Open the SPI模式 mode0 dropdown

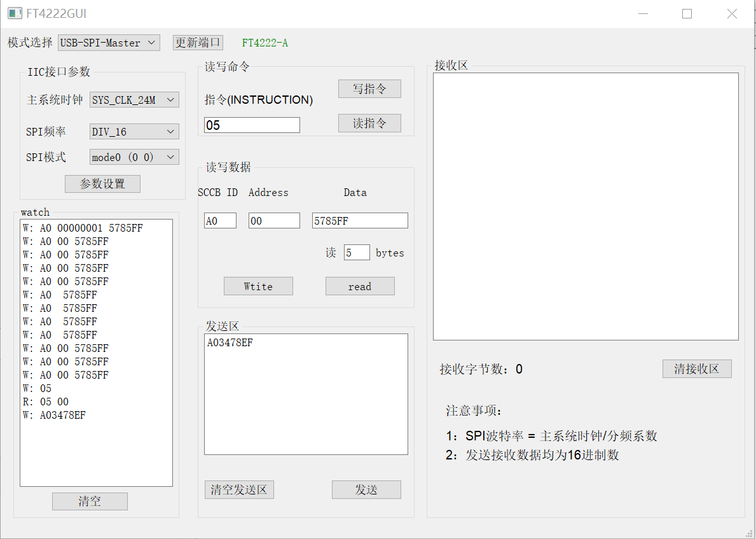pyautogui.click(x=134, y=157)
